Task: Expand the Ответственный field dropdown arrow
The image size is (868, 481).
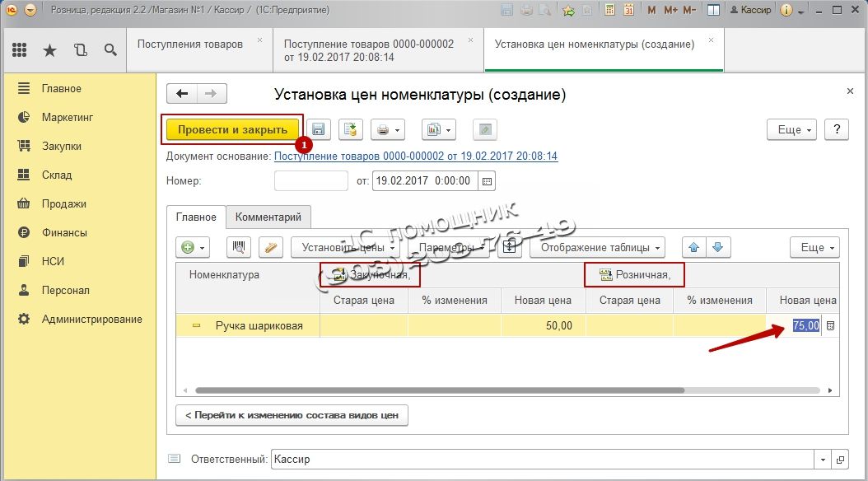Action: 823,460
